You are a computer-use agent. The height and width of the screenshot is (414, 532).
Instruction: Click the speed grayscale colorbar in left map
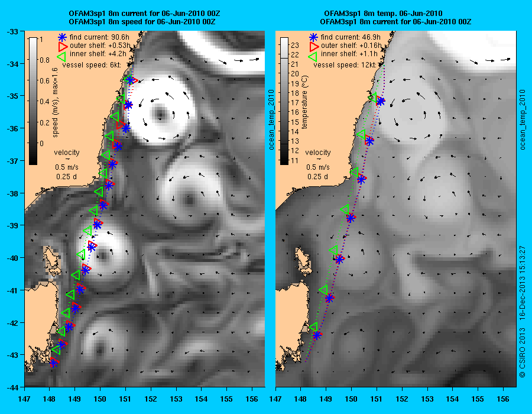tap(33, 101)
